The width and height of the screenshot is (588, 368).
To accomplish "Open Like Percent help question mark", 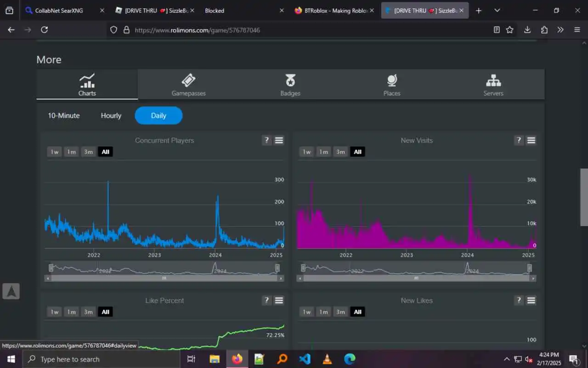I will [266, 300].
